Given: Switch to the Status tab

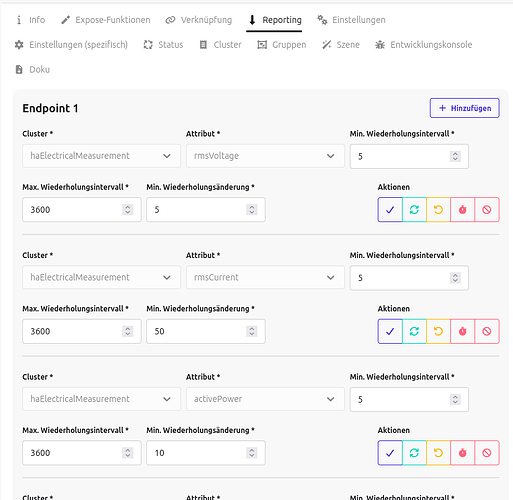Looking at the screenshot, I should pos(163,45).
